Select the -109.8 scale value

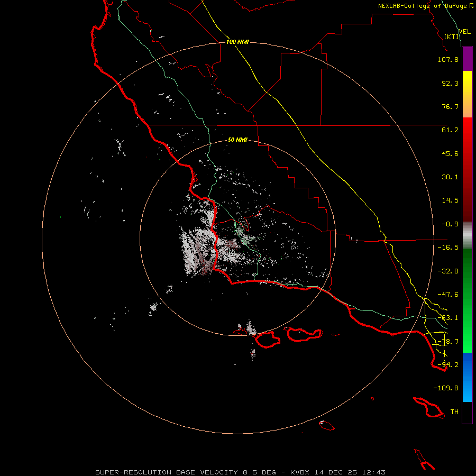tap(446, 388)
